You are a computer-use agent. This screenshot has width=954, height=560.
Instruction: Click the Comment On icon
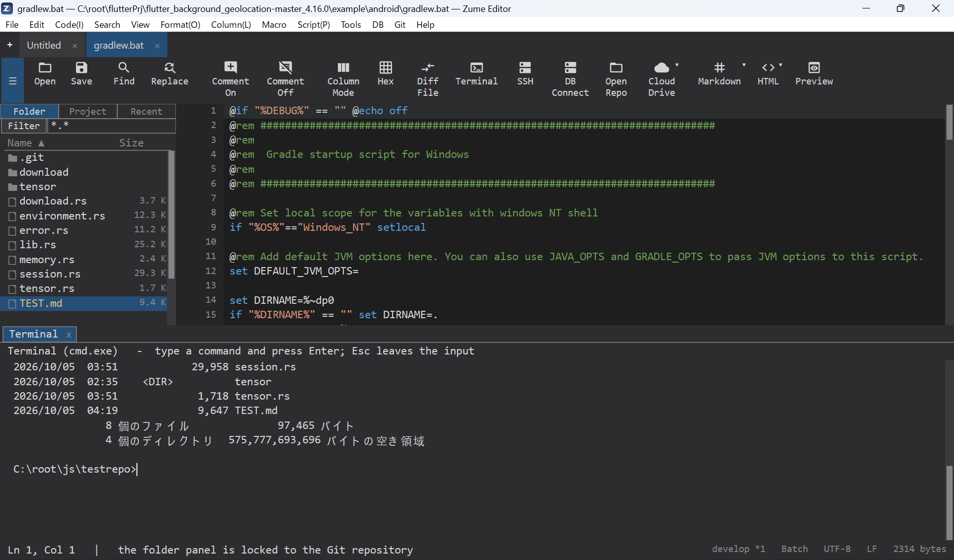point(231,79)
